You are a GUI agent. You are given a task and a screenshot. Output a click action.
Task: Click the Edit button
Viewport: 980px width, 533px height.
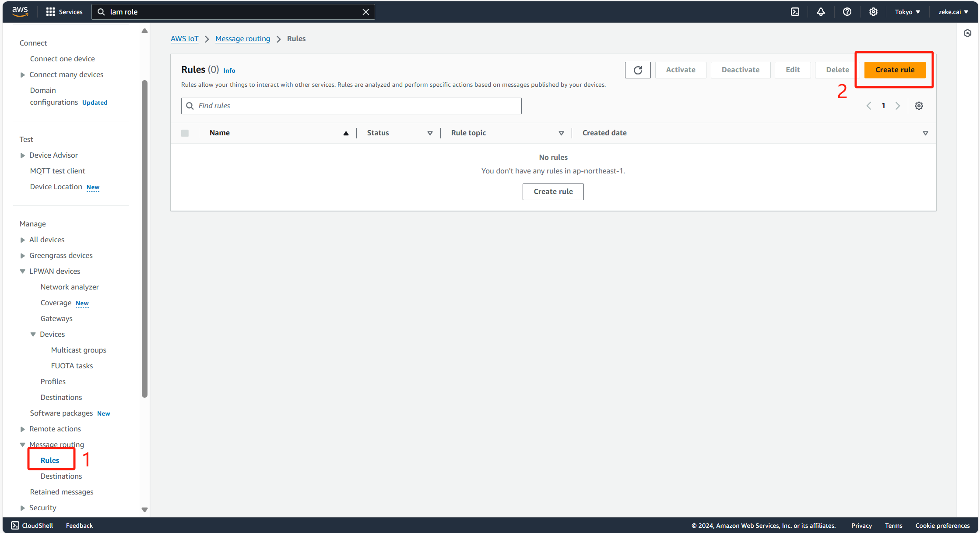click(x=792, y=70)
